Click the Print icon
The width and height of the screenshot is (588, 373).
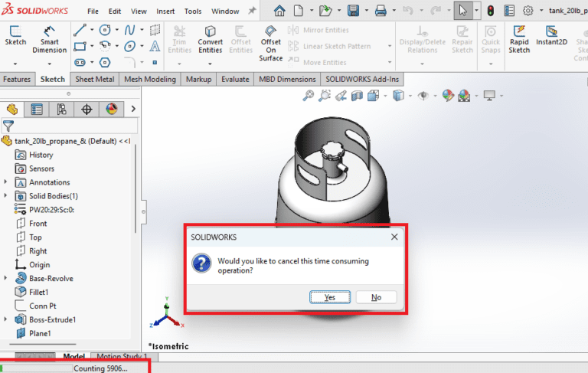coord(381,11)
